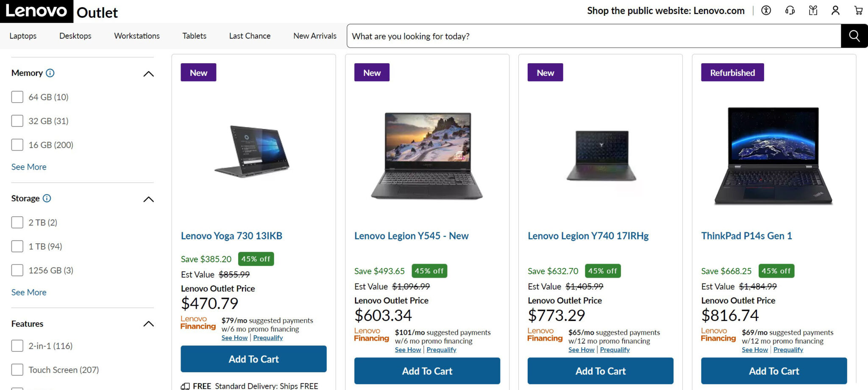This screenshot has height=390, width=868.
Task: Click See More under Memory filters
Action: [28, 167]
